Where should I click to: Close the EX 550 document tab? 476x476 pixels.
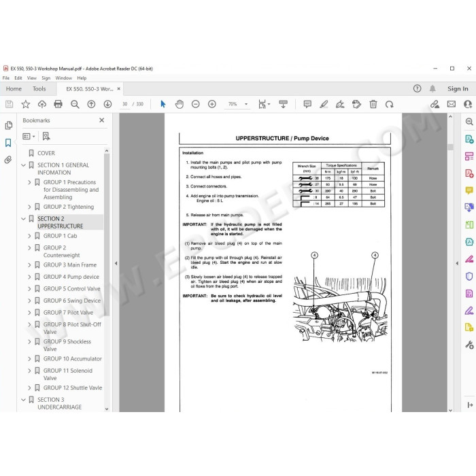pyautogui.click(x=119, y=88)
